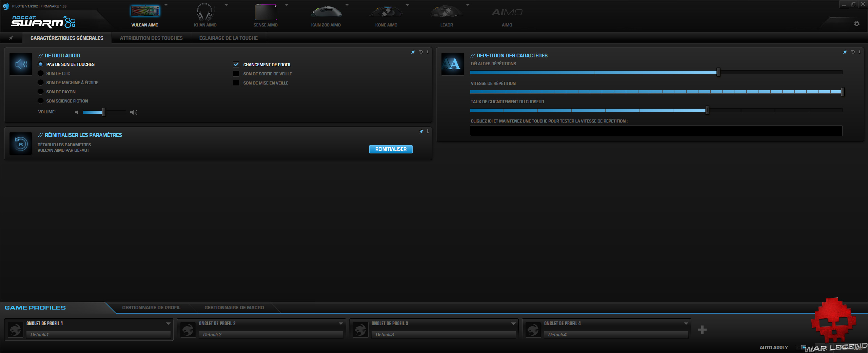868x353 pixels.
Task: Enable Son de sortie de veille
Action: point(236,74)
